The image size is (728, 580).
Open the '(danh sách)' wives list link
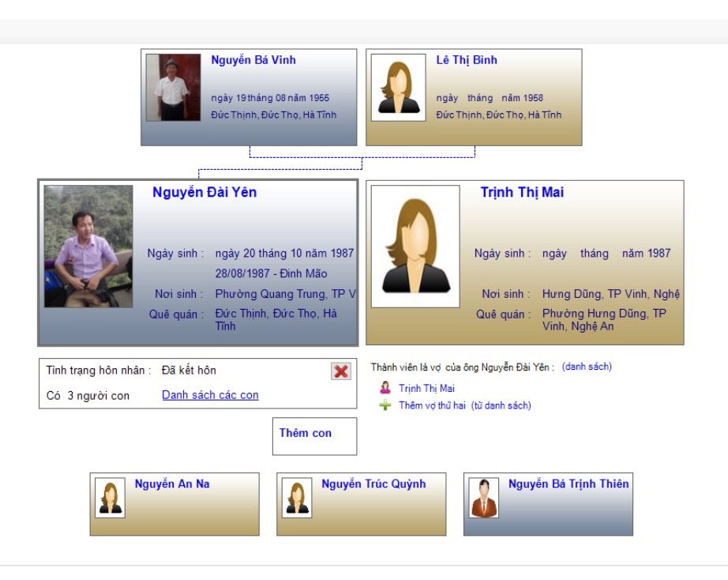587,367
